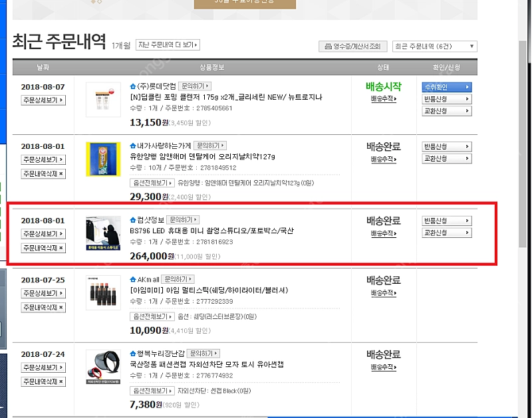Screen dimensions: 532x418
Task: Open the BS796 LED studio product thumbnail
Action: click(103, 233)
